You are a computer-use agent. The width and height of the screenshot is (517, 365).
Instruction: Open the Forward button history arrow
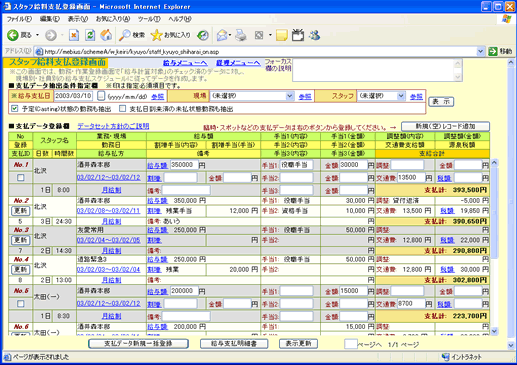pos(62,35)
